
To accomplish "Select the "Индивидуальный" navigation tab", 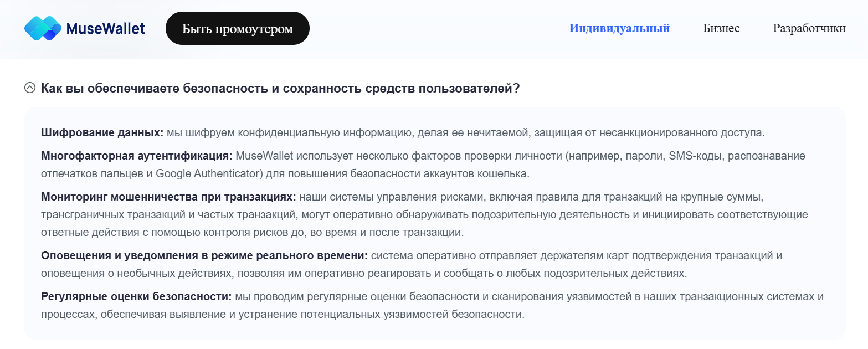I will (619, 28).
